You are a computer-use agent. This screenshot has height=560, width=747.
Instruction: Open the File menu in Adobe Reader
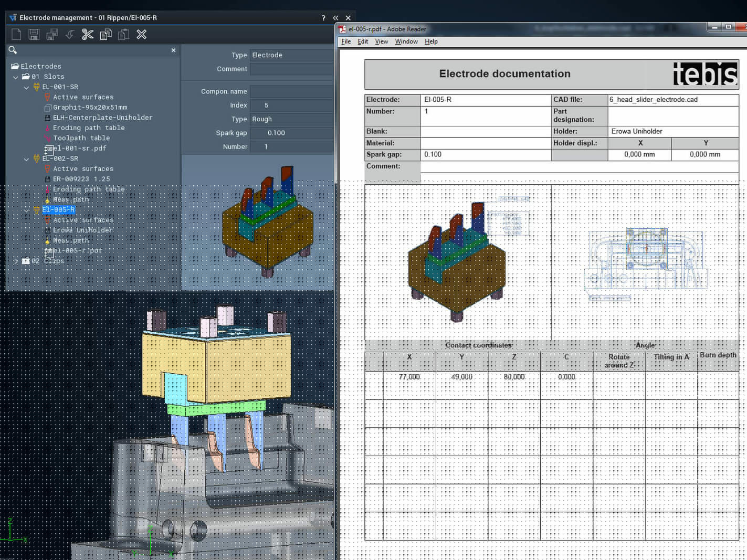[x=346, y=41]
